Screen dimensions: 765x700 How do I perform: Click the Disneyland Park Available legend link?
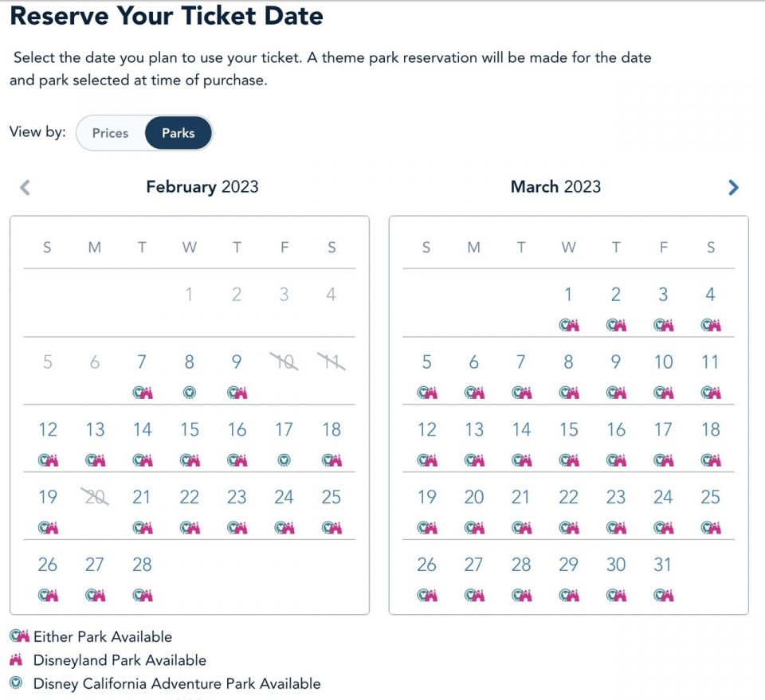click(x=120, y=660)
